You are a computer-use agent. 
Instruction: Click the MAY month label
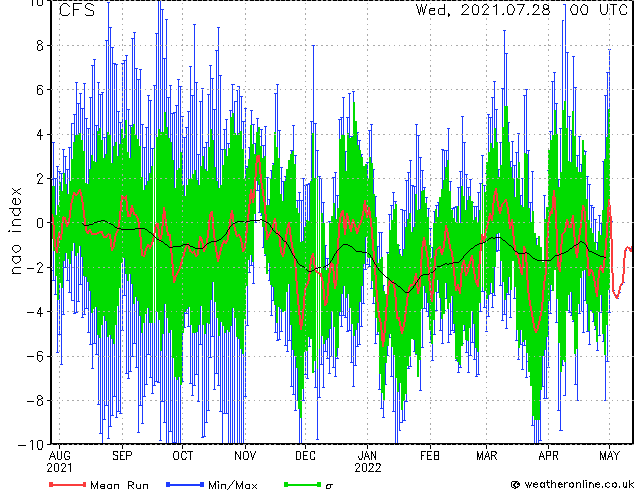pos(609,456)
